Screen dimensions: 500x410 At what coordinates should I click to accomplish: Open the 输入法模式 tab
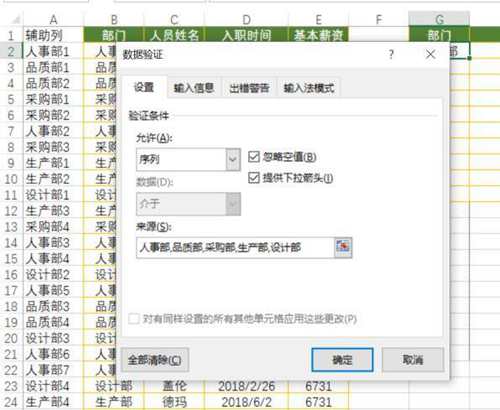click(x=309, y=88)
